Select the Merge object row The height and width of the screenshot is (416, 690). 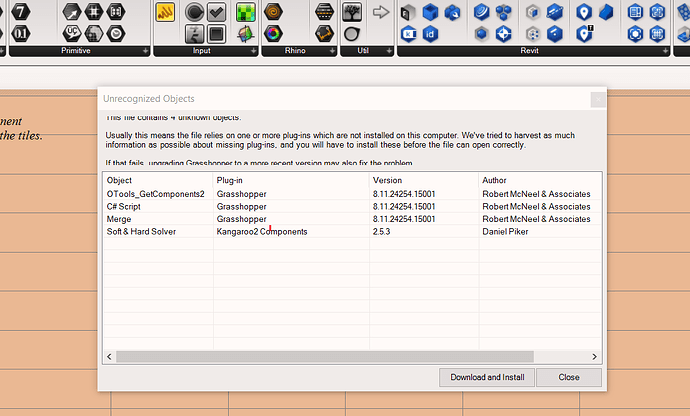(x=352, y=219)
